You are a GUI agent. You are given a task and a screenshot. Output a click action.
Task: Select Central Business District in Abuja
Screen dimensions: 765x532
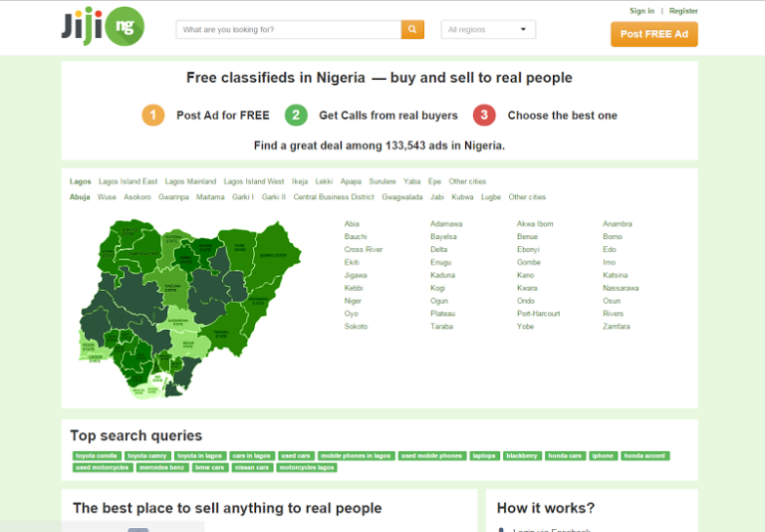point(334,197)
